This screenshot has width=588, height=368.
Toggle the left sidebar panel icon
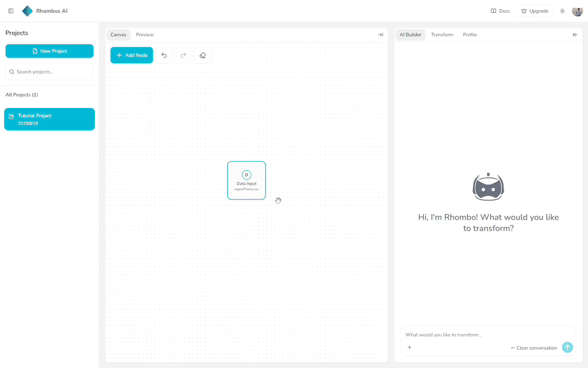(x=11, y=11)
